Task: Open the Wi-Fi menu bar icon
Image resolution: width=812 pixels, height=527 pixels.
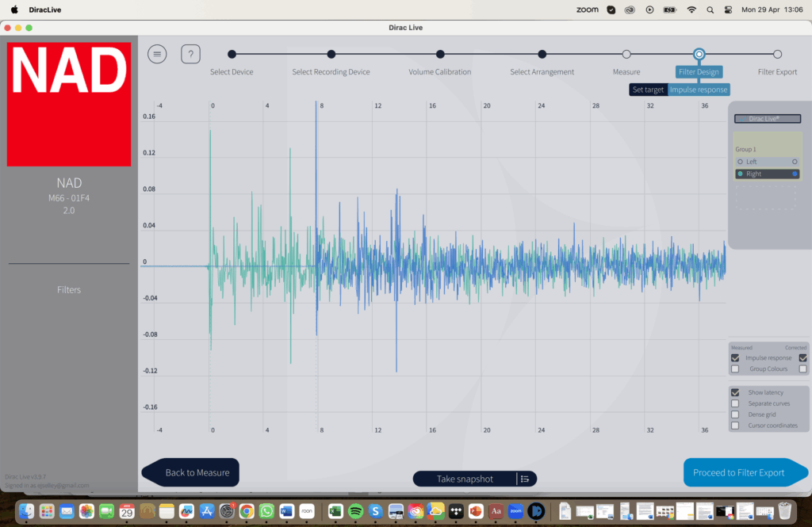Action: coord(691,10)
